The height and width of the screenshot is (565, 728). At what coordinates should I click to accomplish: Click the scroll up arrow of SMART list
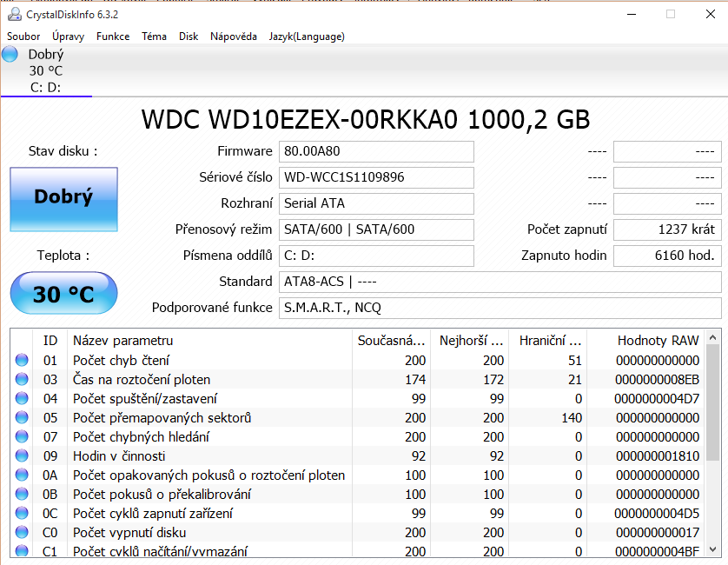coord(713,337)
